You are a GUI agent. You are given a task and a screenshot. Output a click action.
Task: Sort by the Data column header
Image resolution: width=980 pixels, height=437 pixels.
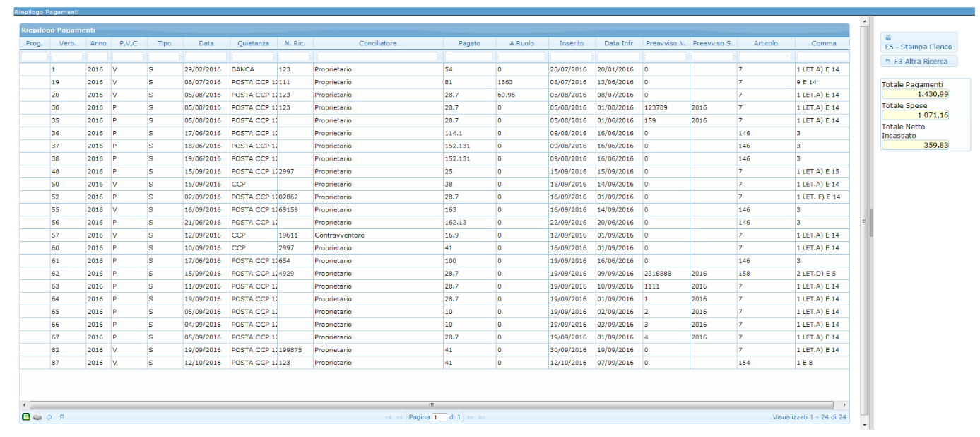[206, 43]
